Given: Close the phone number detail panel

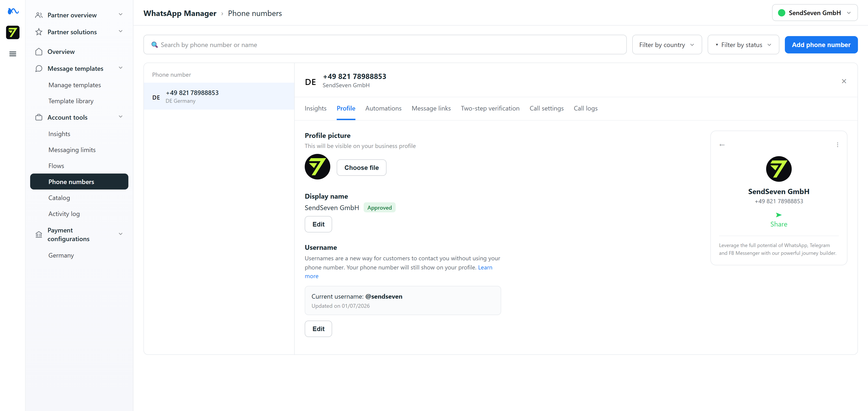Looking at the screenshot, I should click(x=844, y=81).
